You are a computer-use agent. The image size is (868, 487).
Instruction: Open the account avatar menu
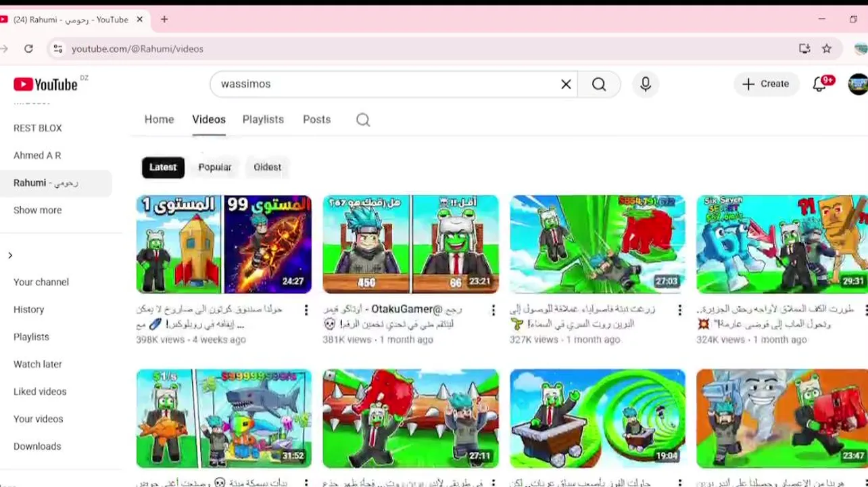click(x=857, y=84)
